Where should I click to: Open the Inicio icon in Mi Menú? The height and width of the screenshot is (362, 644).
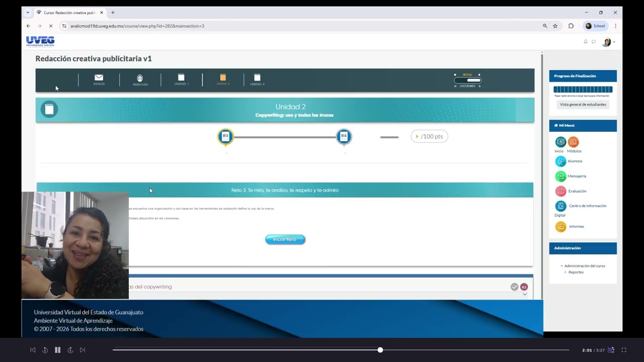(560, 142)
